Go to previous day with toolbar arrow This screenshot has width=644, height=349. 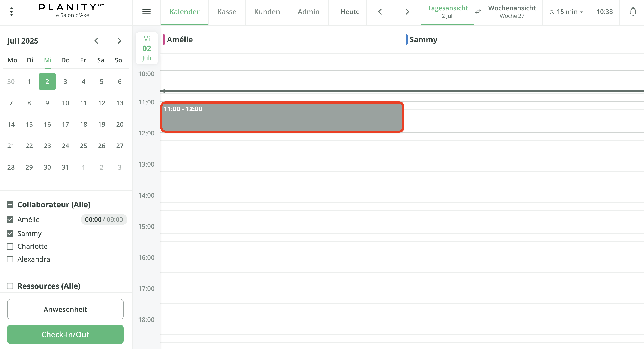(x=380, y=12)
